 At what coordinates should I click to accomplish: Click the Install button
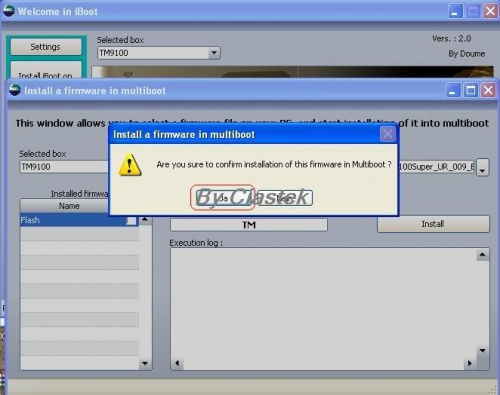click(433, 224)
